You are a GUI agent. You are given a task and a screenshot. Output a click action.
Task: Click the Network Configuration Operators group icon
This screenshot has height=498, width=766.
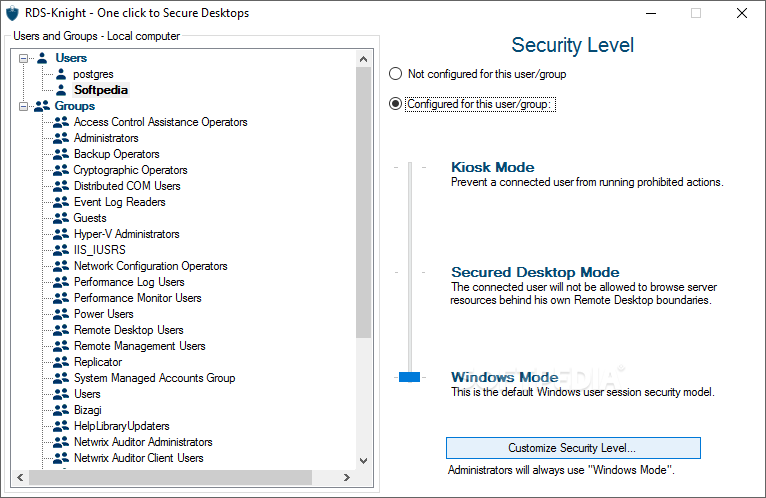[x=61, y=266]
